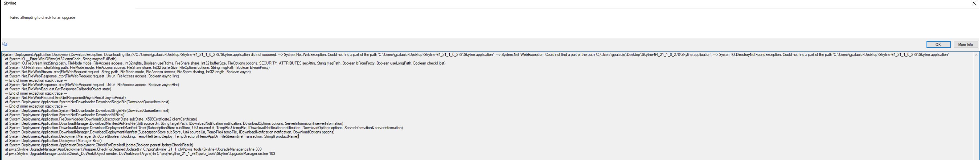Click the DownloadAllFiles stack trace line
The image size is (980, 160).
pos(65,115)
